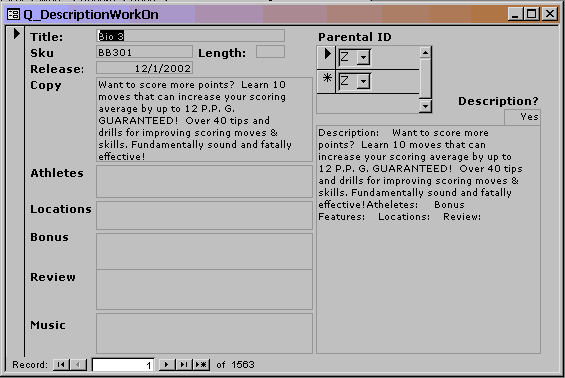Click the form icon in title bar
The height and width of the screenshot is (378, 565).
13,14
